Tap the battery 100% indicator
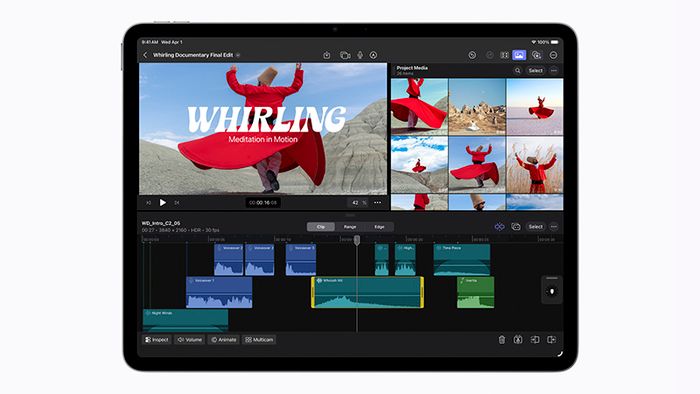 (548, 42)
